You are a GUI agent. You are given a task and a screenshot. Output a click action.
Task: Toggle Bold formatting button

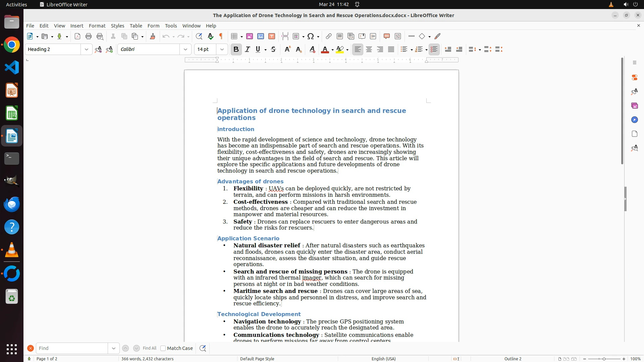pos(236,49)
